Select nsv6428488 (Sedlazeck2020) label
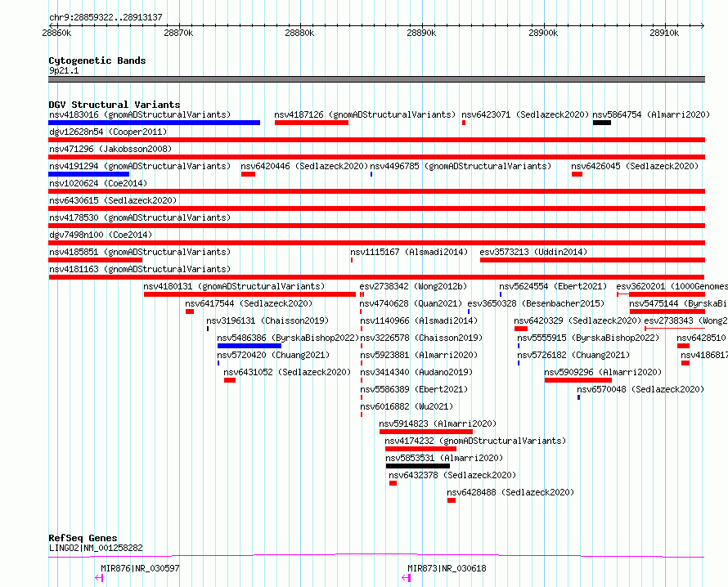 (510, 492)
